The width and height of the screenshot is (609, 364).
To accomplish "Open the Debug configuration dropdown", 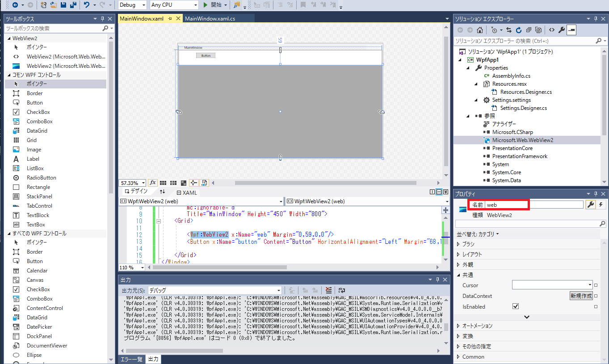I will click(131, 5).
